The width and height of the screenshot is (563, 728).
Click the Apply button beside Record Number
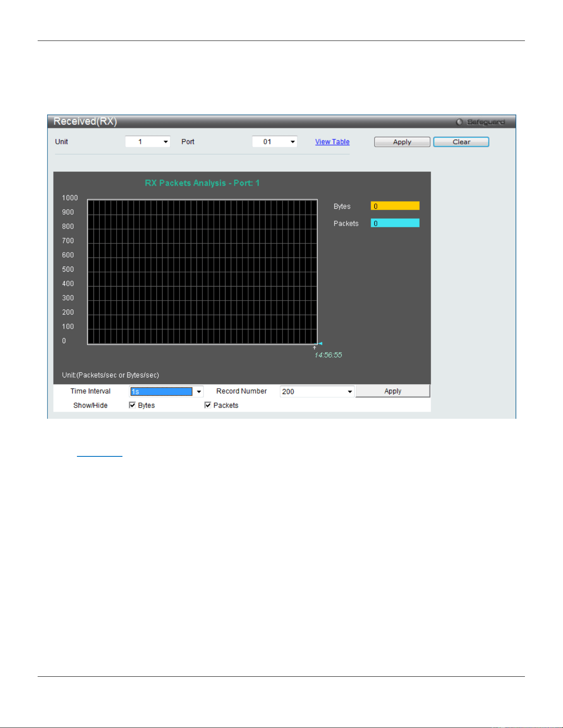[393, 391]
